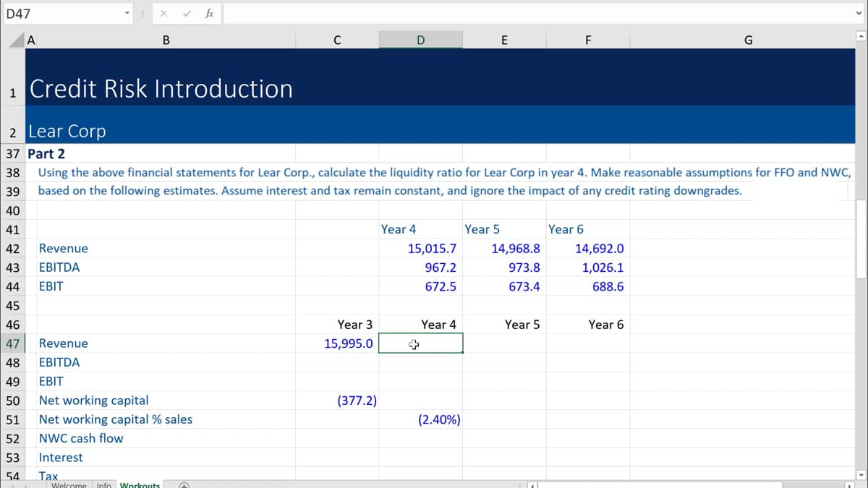
Task: Click 'Revenue' label in row 42
Action: point(64,248)
